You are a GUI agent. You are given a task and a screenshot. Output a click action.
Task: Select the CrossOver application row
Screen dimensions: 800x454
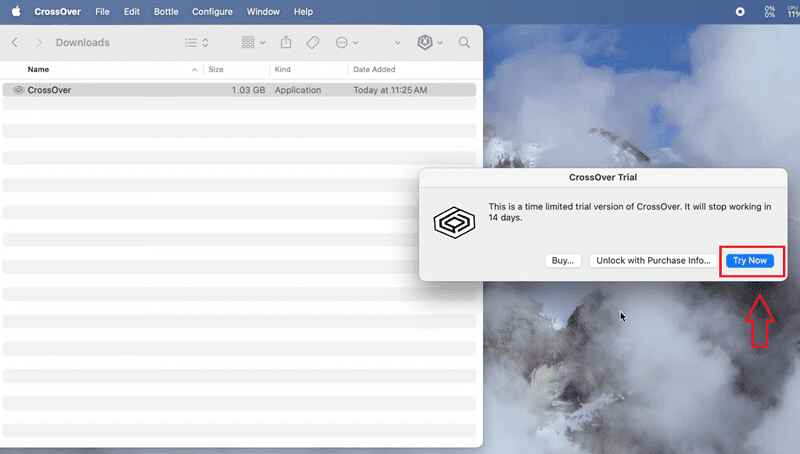point(239,90)
